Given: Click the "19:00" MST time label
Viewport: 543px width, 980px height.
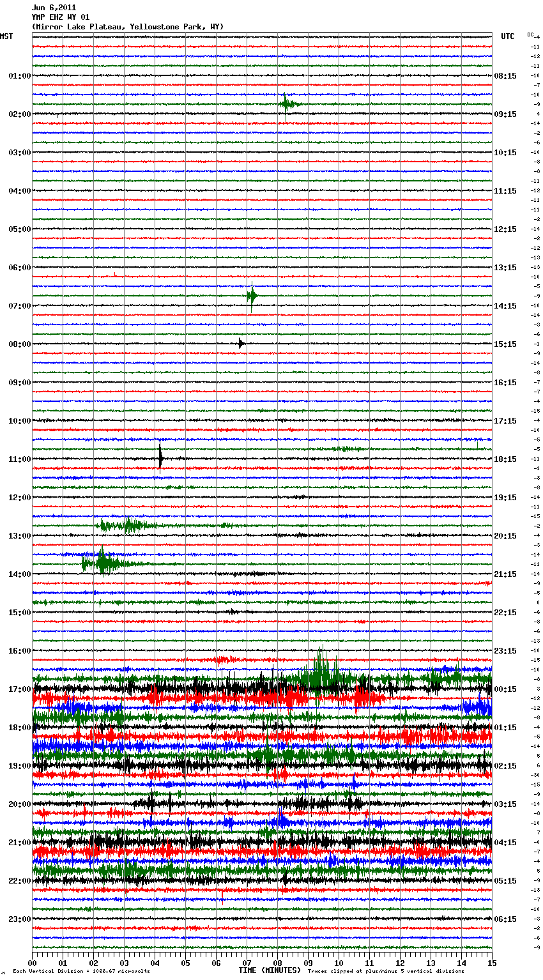Looking at the screenshot, I should 20,766.
